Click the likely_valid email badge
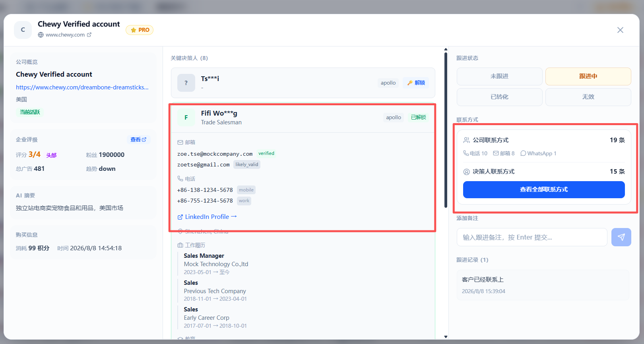 (247, 164)
